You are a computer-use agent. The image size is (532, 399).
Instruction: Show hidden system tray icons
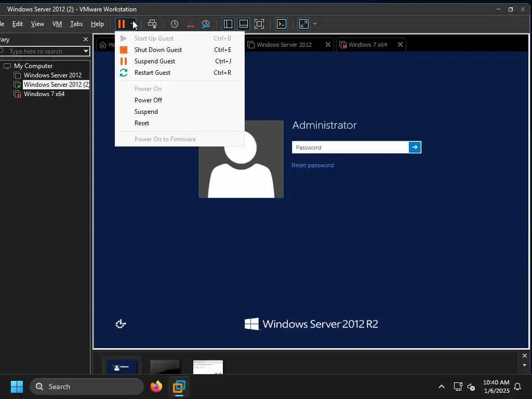click(x=442, y=387)
